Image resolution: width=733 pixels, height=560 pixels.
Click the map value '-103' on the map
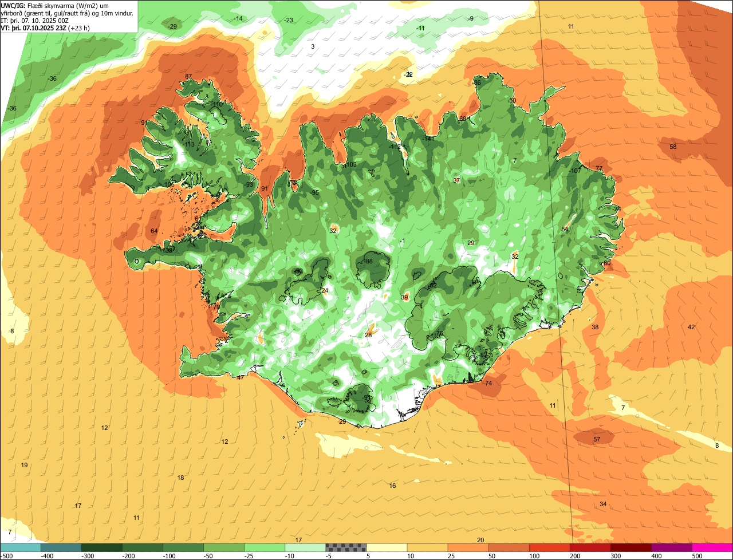click(x=350, y=164)
